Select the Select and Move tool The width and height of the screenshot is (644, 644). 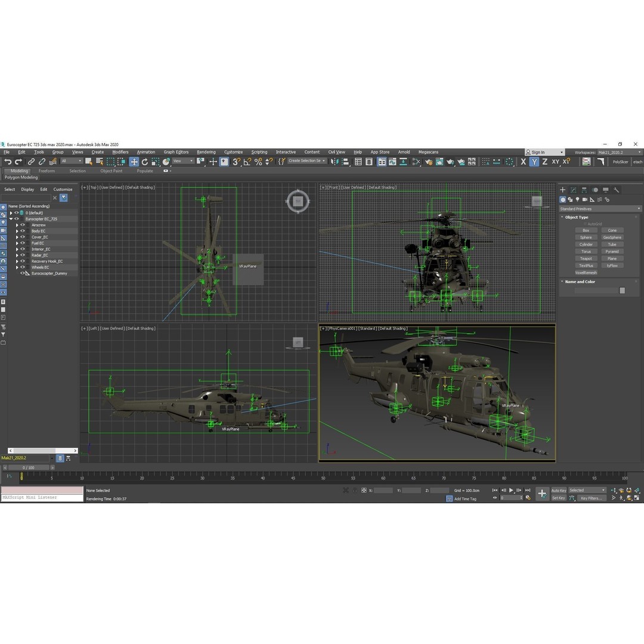click(x=134, y=162)
